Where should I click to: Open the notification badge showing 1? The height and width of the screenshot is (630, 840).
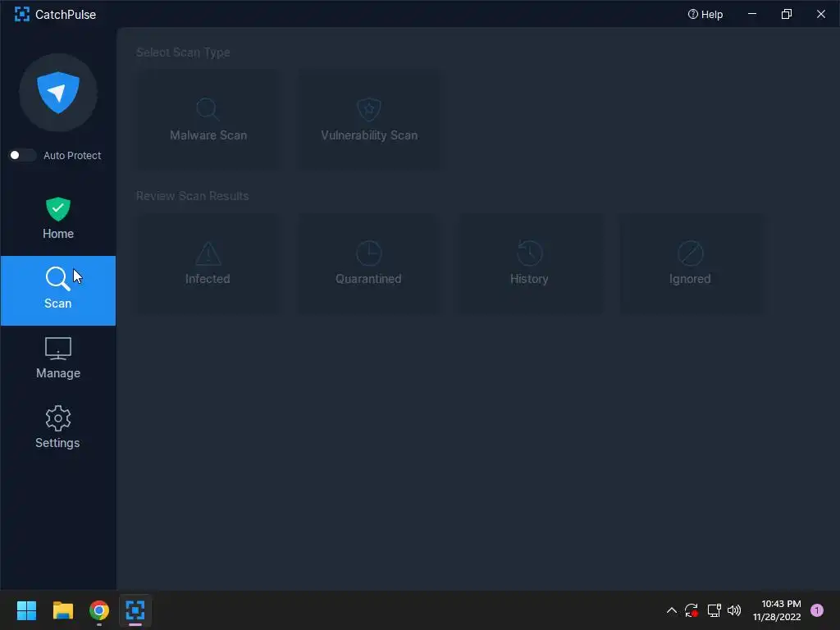[x=817, y=610]
